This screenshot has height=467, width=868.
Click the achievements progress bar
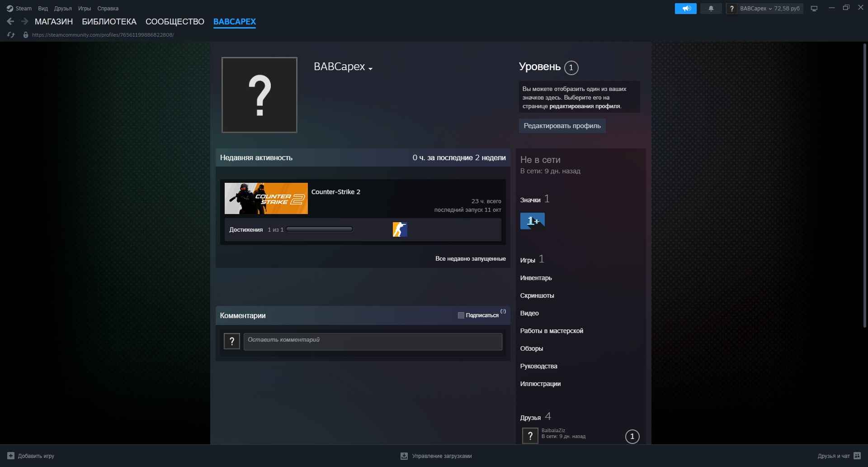click(x=319, y=229)
